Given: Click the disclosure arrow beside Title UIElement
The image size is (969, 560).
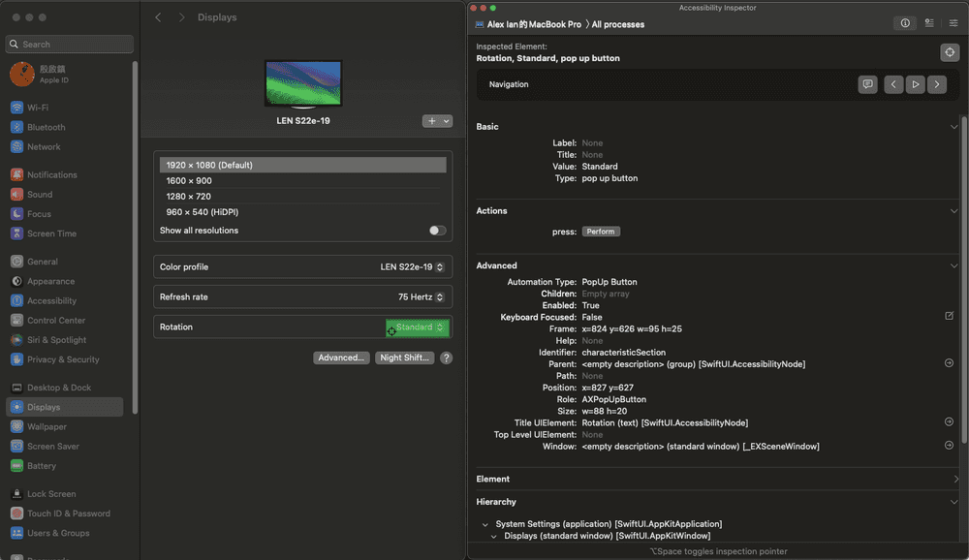Looking at the screenshot, I should point(948,421).
